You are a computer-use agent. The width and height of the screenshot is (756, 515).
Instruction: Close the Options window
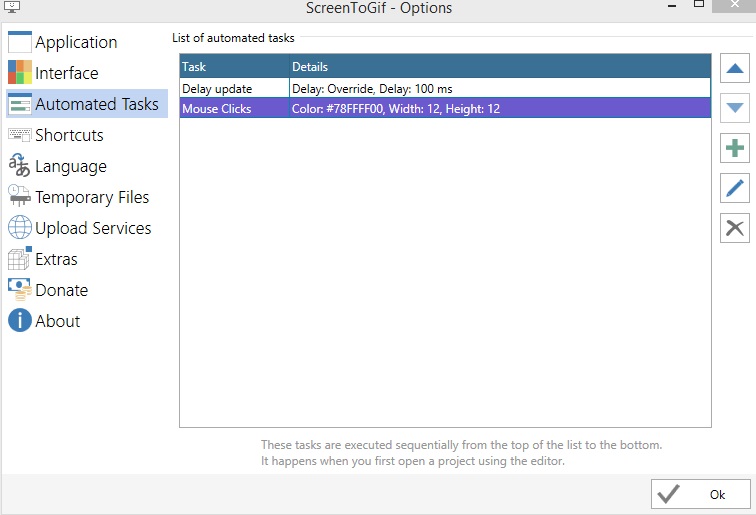pyautogui.click(x=734, y=5)
